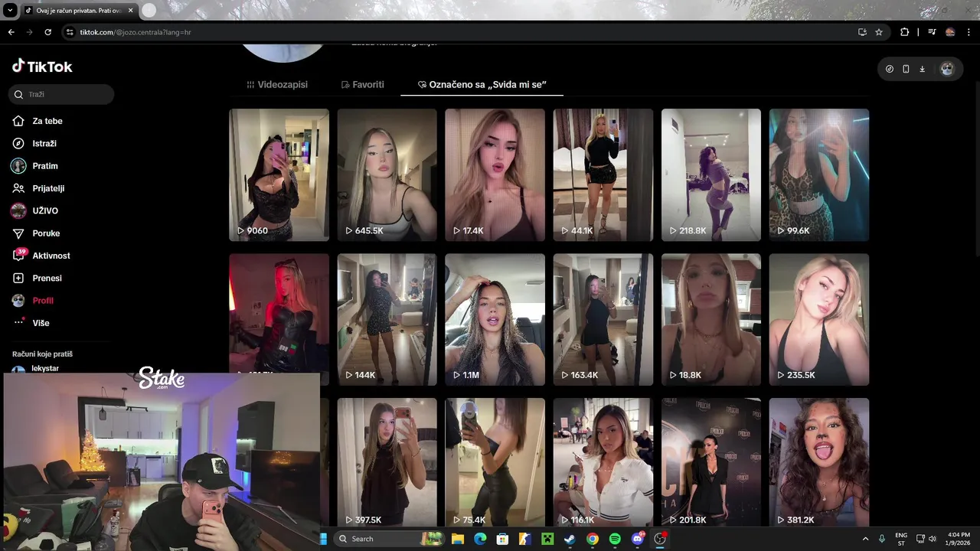The height and width of the screenshot is (551, 980).
Task: Open the Chrome profile avatar
Action: [x=950, y=32]
